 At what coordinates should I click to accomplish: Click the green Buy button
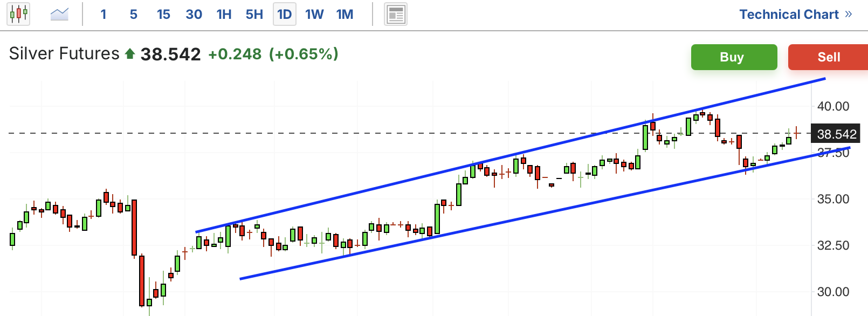click(734, 57)
